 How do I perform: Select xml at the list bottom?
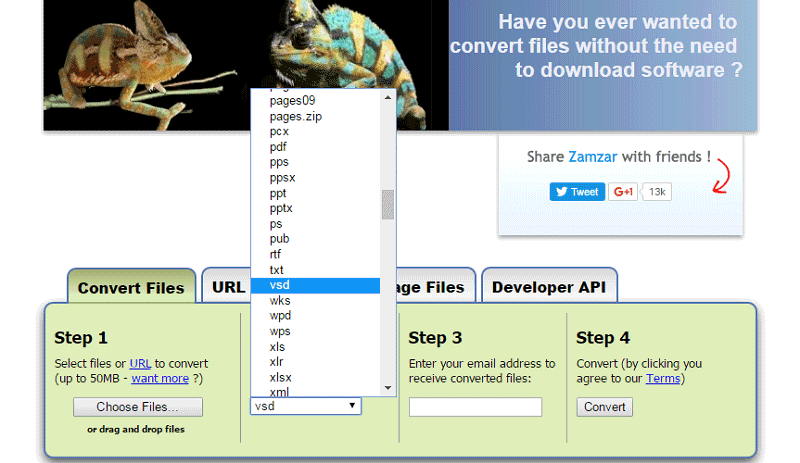(x=315, y=392)
